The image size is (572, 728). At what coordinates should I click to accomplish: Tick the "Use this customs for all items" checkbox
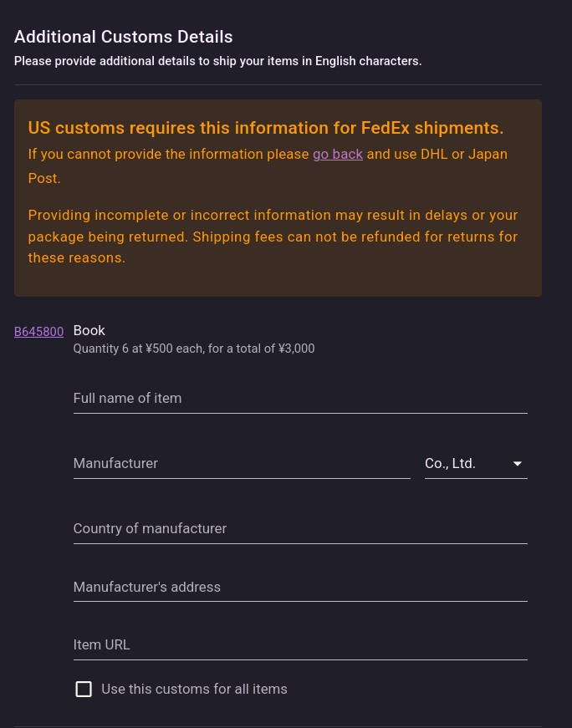[84, 689]
